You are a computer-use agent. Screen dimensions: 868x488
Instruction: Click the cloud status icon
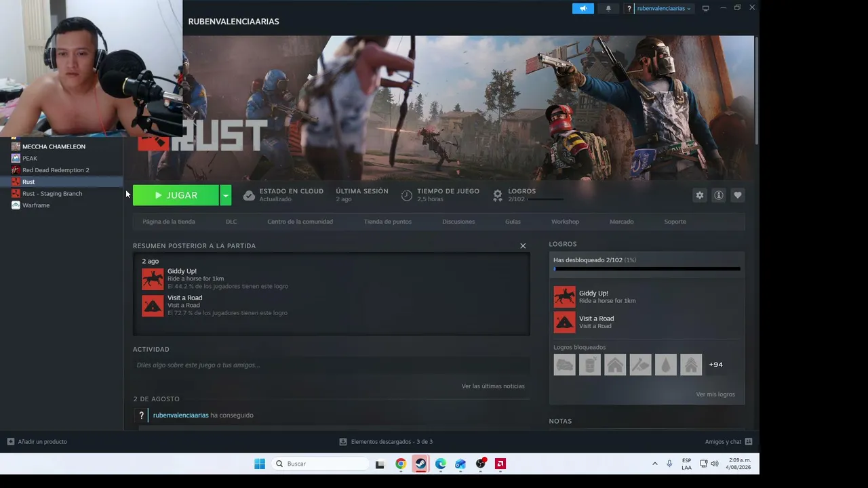tap(249, 195)
